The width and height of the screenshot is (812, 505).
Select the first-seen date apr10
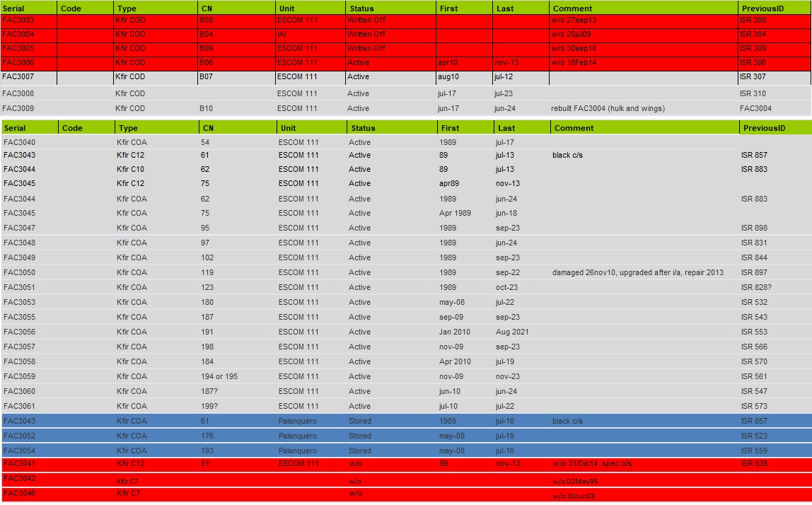pyautogui.click(x=448, y=62)
